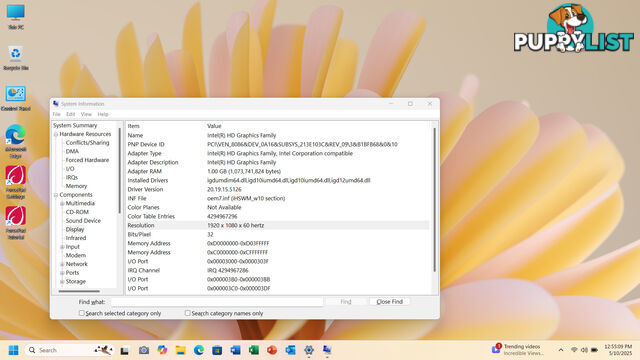The width and height of the screenshot is (640, 360).
Task: Open the Edit menu
Action: [x=71, y=114]
